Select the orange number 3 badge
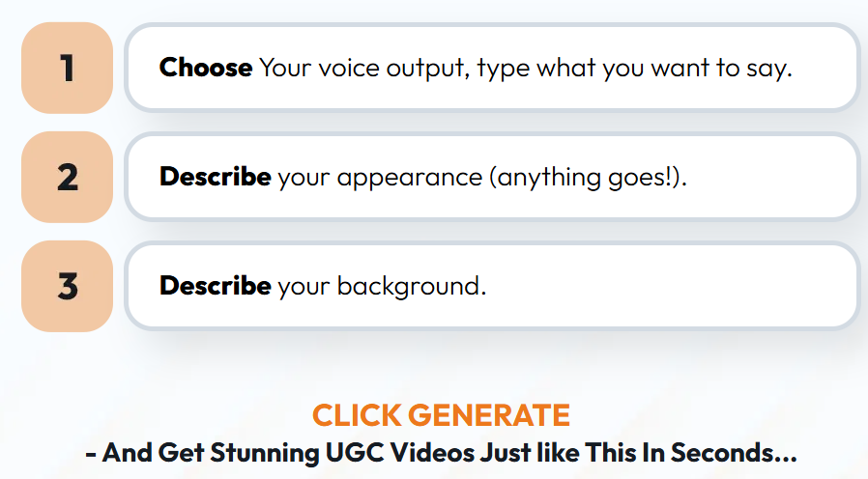The height and width of the screenshot is (479, 868). tap(67, 287)
